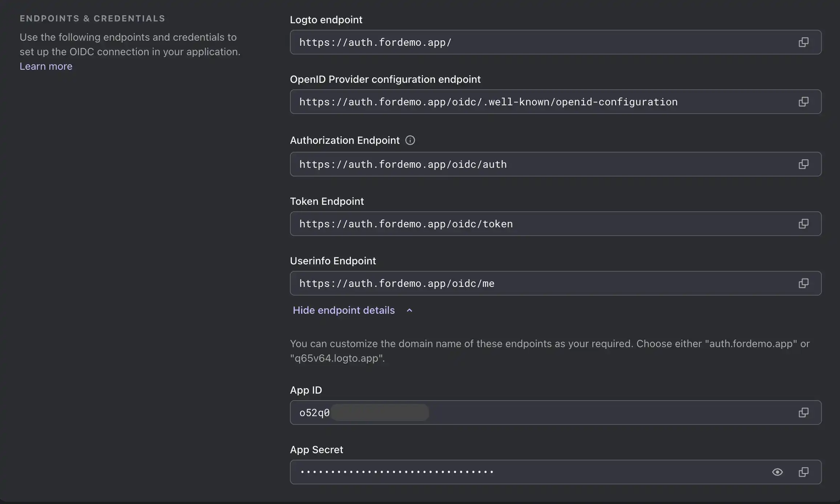Viewport: 840px width, 504px height.
Task: Open the Learn more link
Action: click(46, 66)
